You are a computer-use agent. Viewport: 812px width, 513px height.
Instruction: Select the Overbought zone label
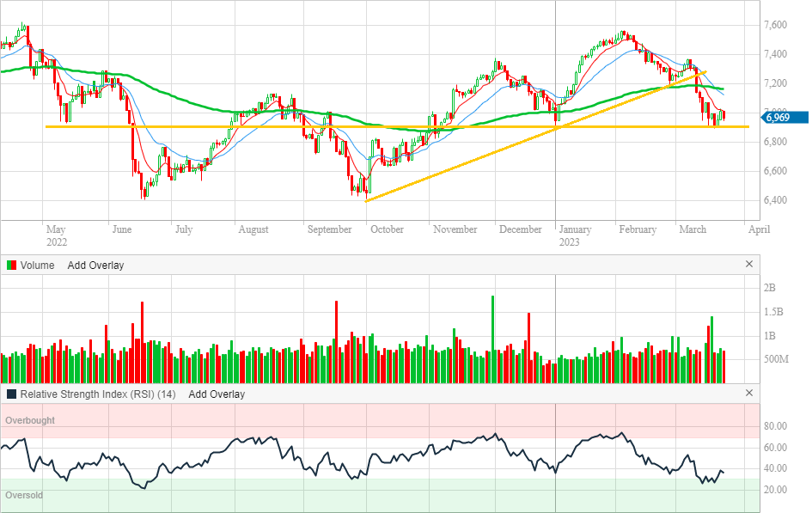click(x=30, y=421)
